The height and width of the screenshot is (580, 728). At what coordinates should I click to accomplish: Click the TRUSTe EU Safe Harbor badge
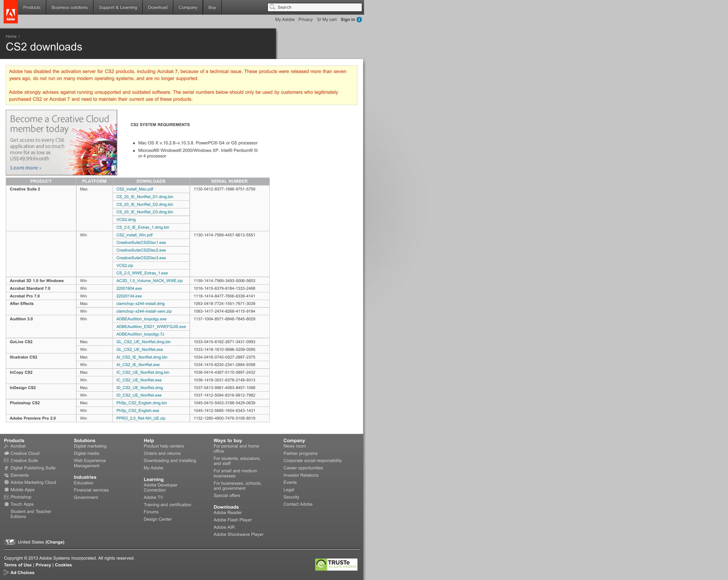click(336, 564)
